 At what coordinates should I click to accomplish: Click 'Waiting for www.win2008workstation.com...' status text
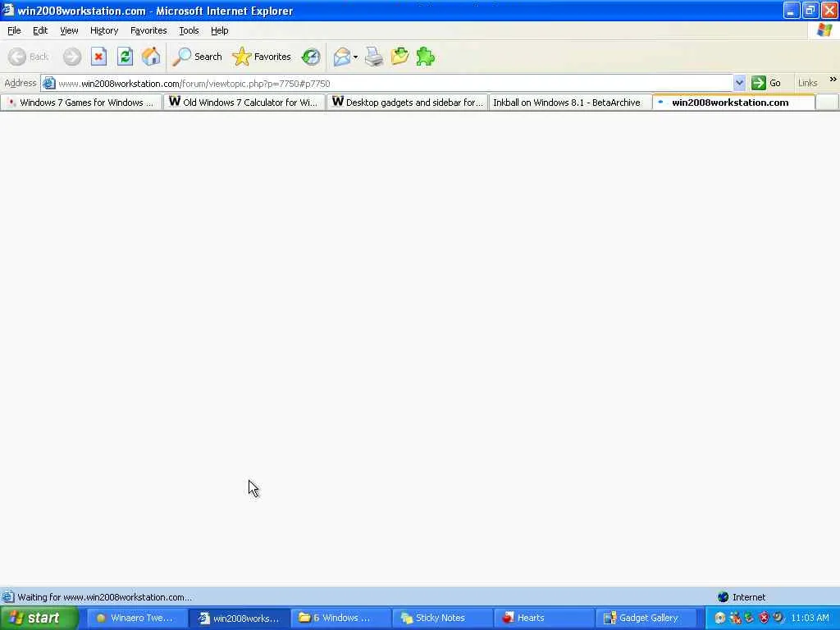click(104, 597)
